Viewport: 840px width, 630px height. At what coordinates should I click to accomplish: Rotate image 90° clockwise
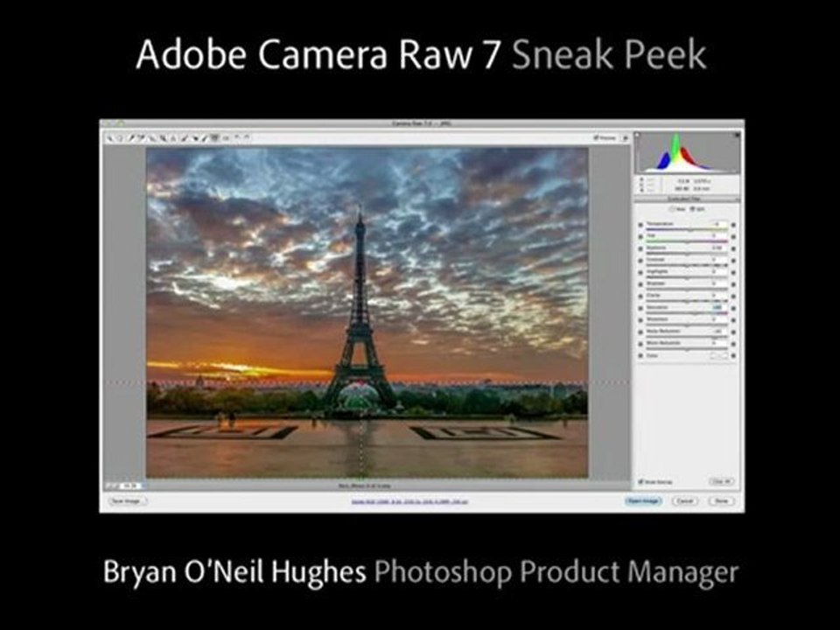pos(247,137)
